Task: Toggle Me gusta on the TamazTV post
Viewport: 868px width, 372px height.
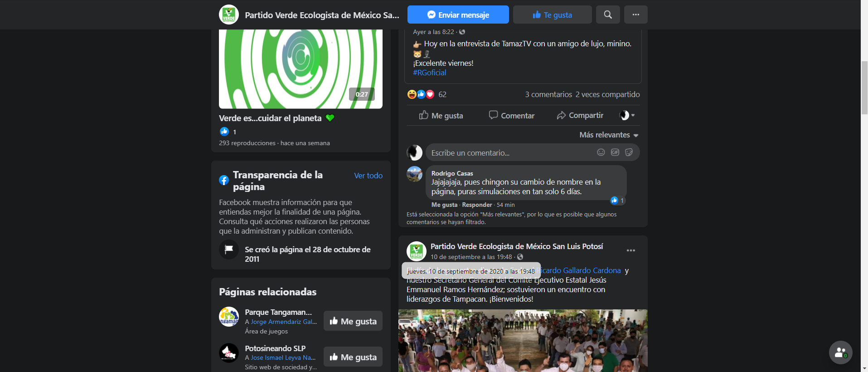Action: pos(441,115)
